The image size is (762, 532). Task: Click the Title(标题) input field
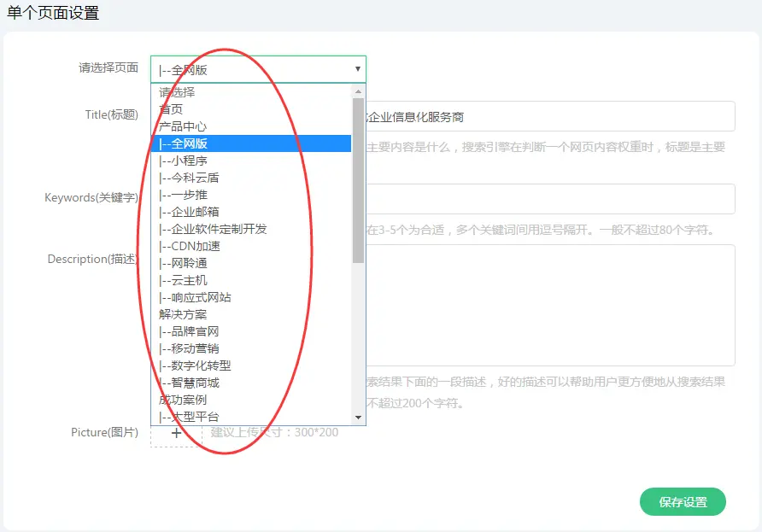click(550, 116)
